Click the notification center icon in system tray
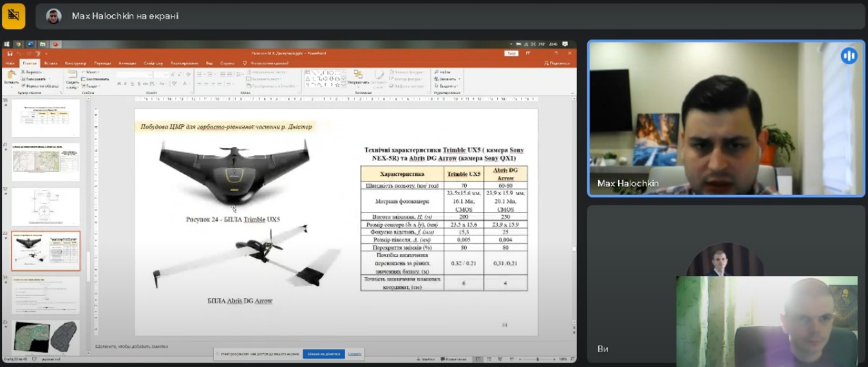Image resolution: width=868 pixels, height=367 pixels. (565, 44)
